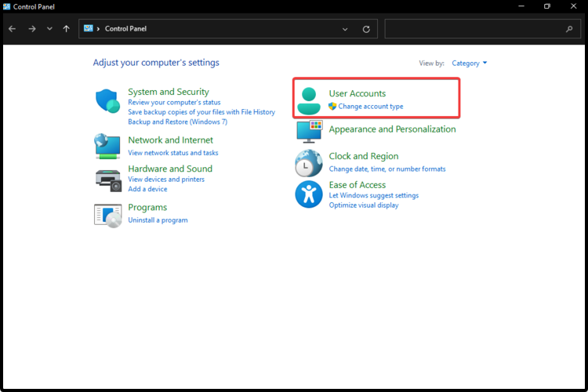Click the Network and Internet globe icon

107,146
